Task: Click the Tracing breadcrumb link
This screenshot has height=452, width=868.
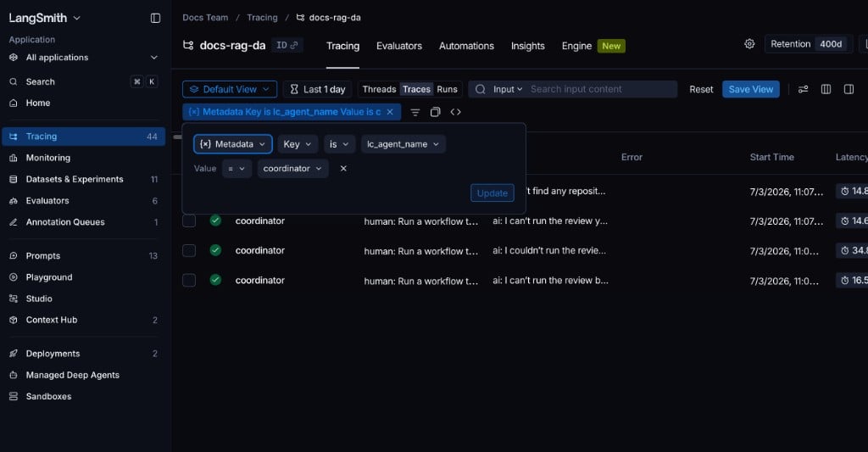Action: [x=262, y=18]
